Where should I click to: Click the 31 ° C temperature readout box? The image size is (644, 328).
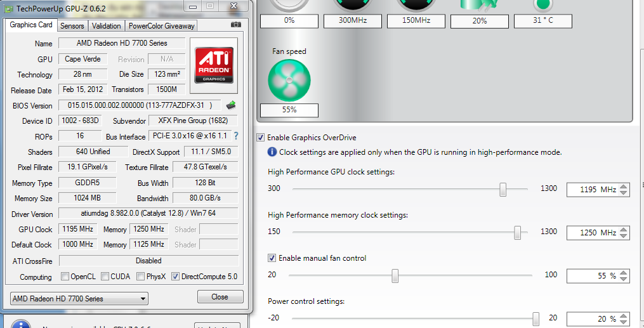[x=543, y=20]
